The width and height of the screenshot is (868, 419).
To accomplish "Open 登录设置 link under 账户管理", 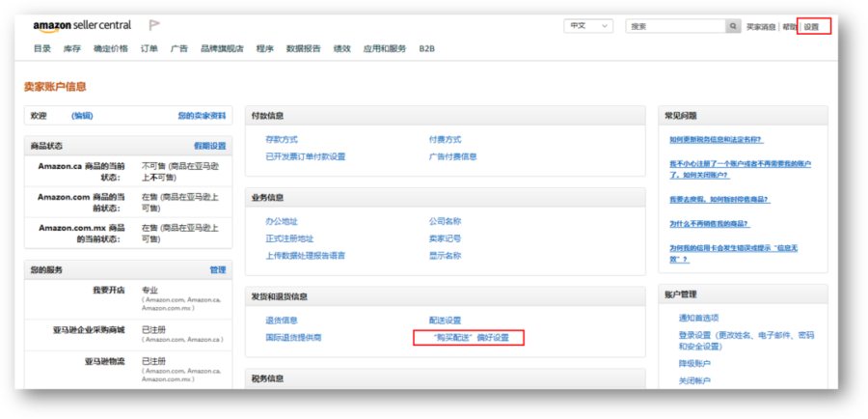I will [746, 341].
